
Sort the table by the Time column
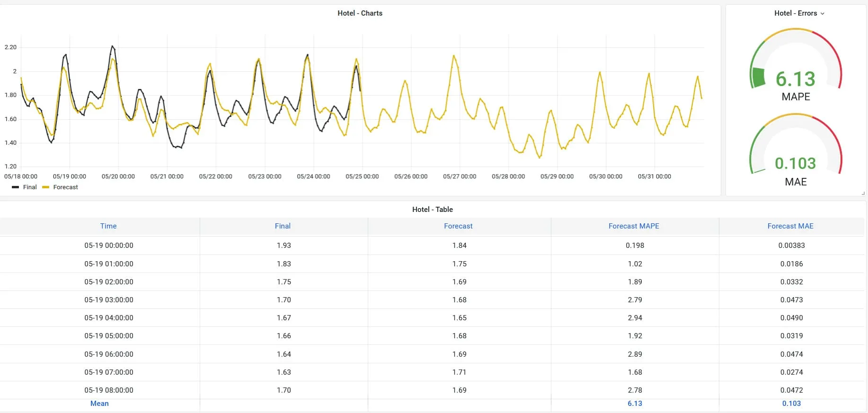click(108, 226)
